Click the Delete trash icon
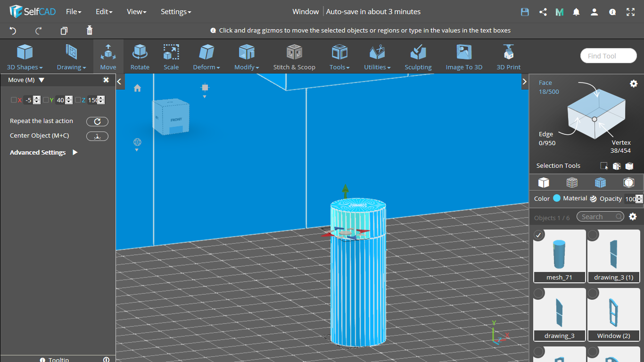This screenshot has height=362, width=644. click(90, 31)
